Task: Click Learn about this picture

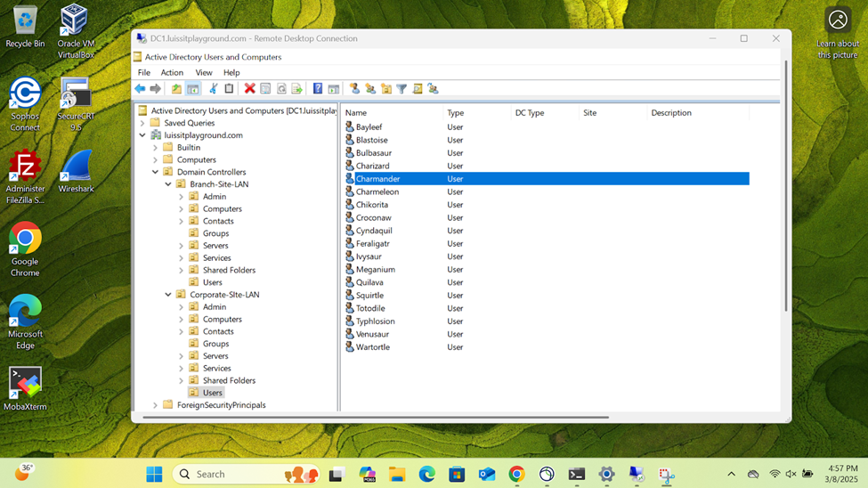Action: (x=838, y=33)
